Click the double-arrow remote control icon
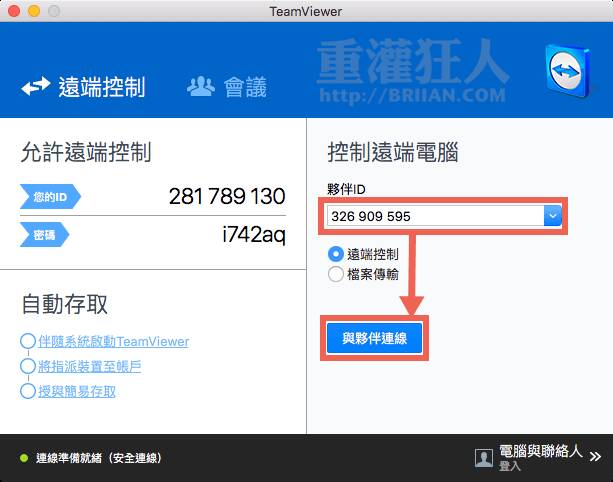Image resolution: width=613 pixels, height=482 pixels. coord(36,86)
